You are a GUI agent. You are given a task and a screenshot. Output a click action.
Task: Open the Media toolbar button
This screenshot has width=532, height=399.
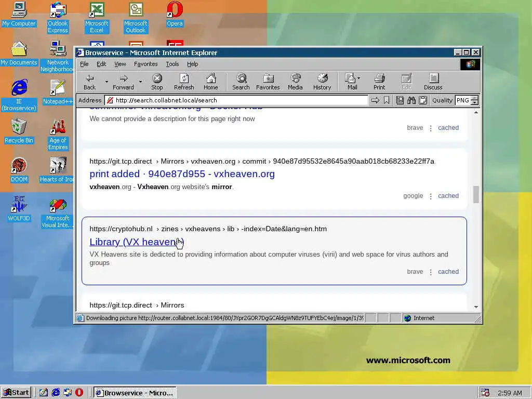(x=295, y=82)
